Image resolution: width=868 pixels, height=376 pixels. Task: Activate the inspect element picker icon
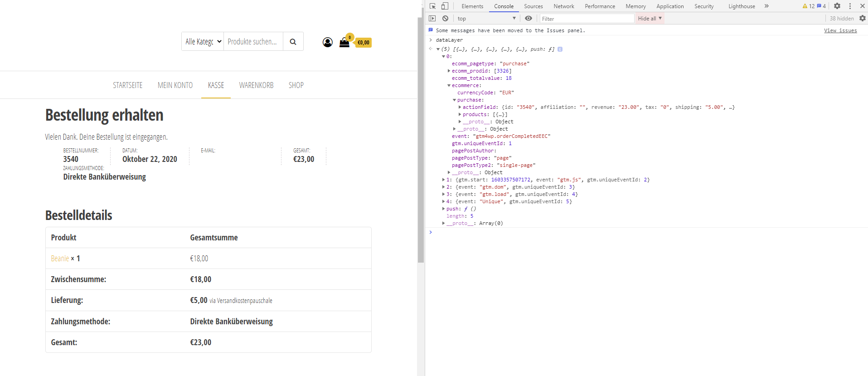pos(432,6)
